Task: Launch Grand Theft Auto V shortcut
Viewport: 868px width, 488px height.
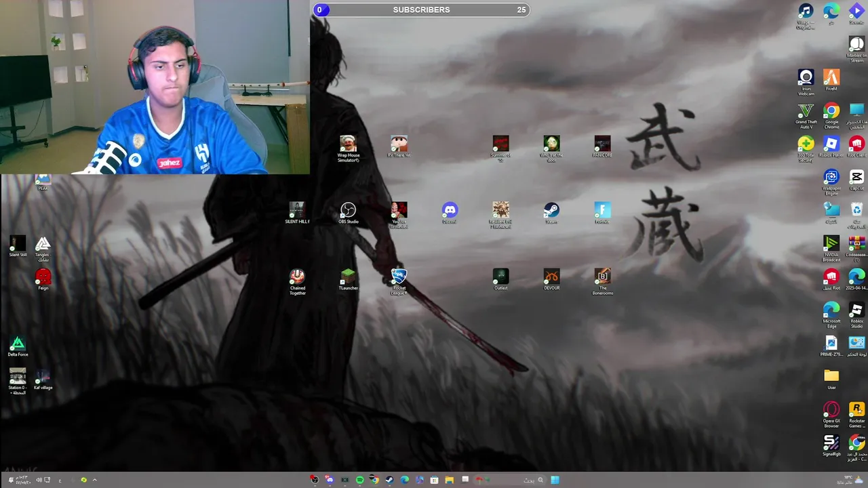Action: click(x=806, y=116)
